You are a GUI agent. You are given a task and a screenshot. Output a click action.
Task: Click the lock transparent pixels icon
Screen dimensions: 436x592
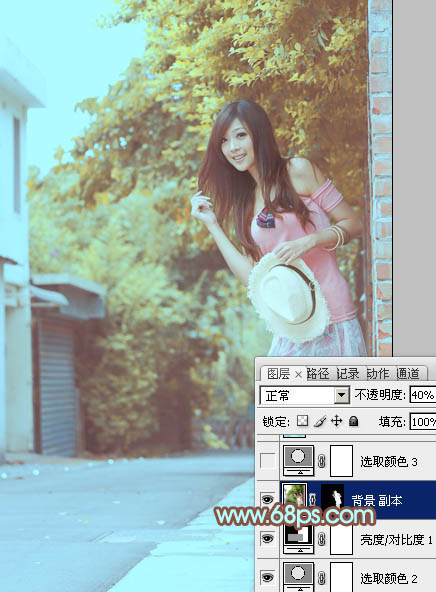(x=302, y=421)
